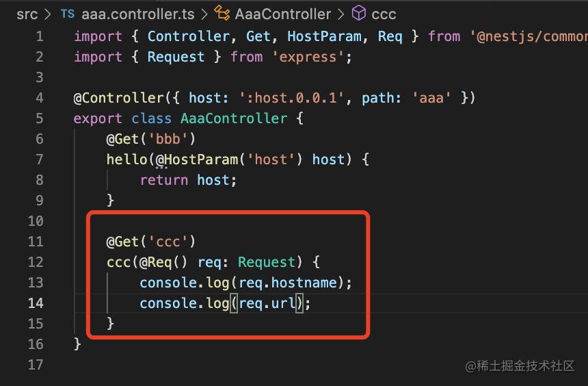Click the @Controller decorator on line 4
This screenshot has height=386, width=588.
[x=118, y=98]
